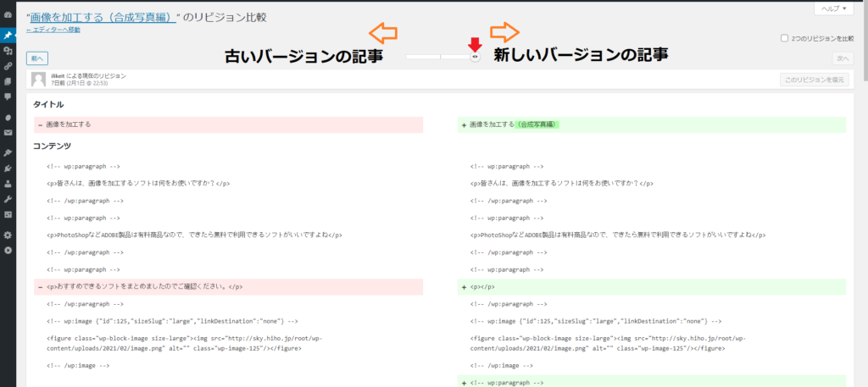
Task: Open the Pages icon in sidebar
Action: tap(8, 81)
